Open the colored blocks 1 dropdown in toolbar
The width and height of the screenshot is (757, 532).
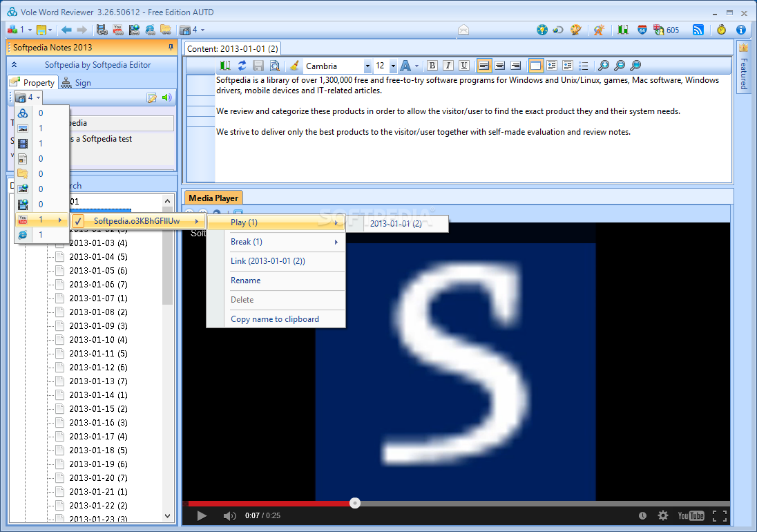(x=19, y=30)
